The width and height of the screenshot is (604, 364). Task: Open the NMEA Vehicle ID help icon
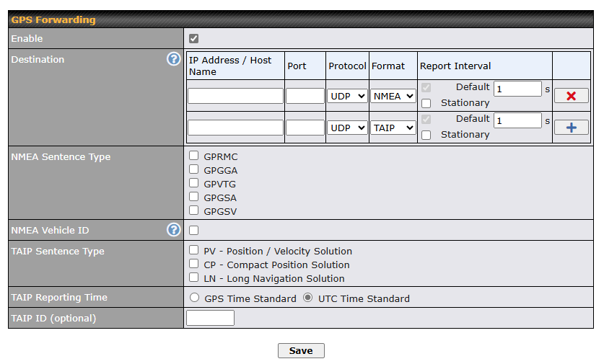[x=174, y=230]
